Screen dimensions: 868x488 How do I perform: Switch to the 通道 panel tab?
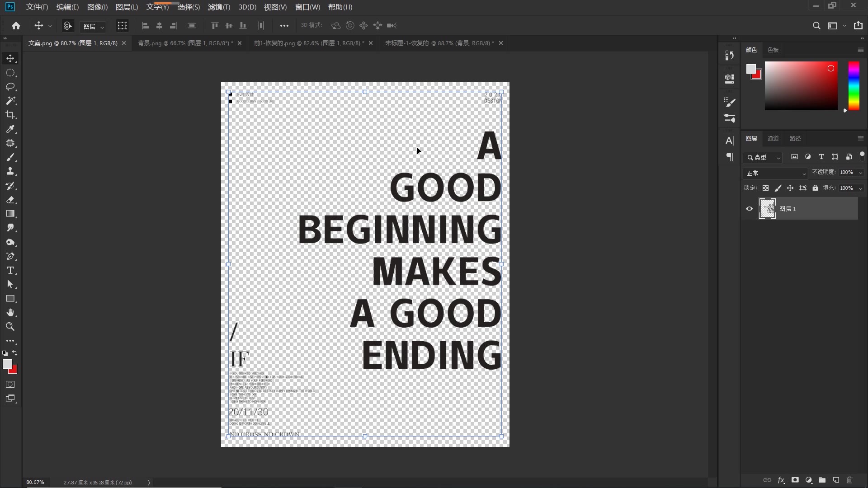(x=773, y=139)
